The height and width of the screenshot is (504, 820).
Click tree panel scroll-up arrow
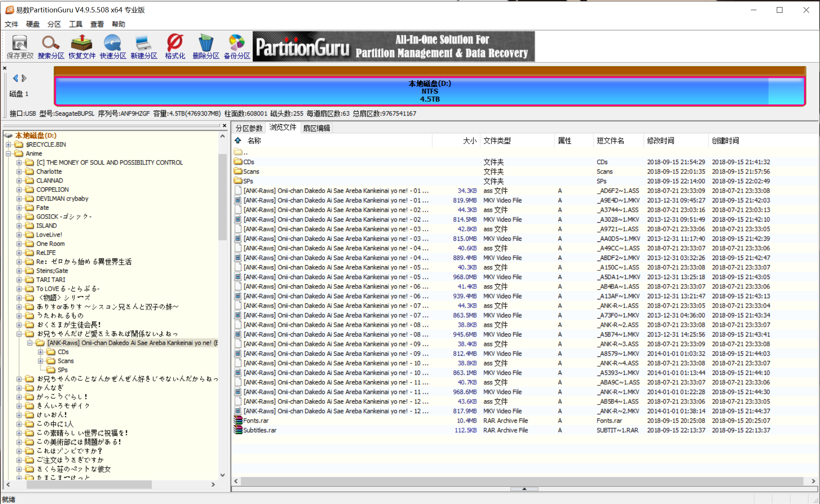point(222,136)
